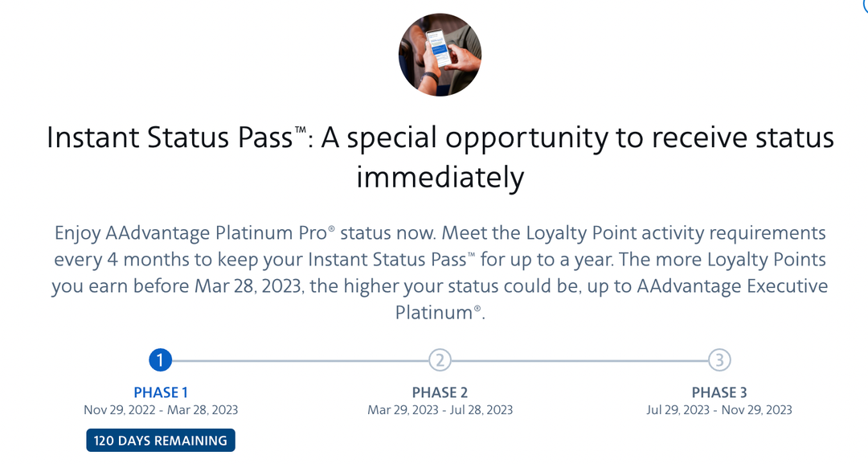Select the Nov 29 2022 date range text

(161, 411)
